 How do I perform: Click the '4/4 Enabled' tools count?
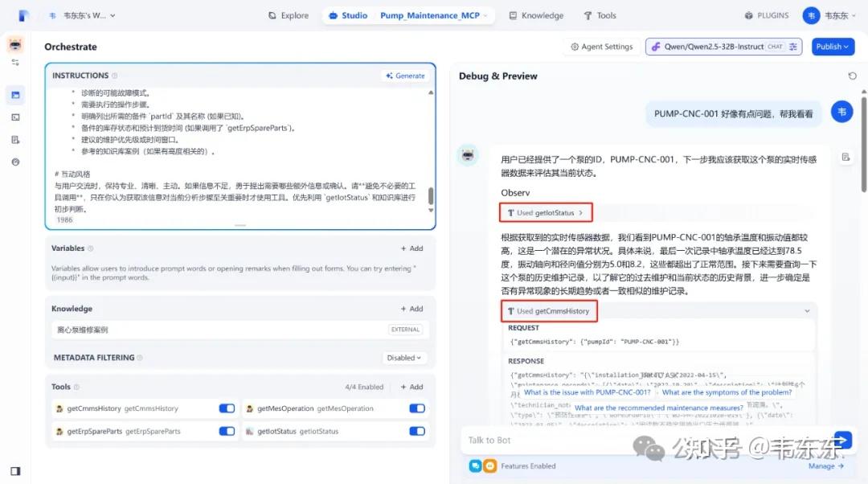click(x=364, y=387)
